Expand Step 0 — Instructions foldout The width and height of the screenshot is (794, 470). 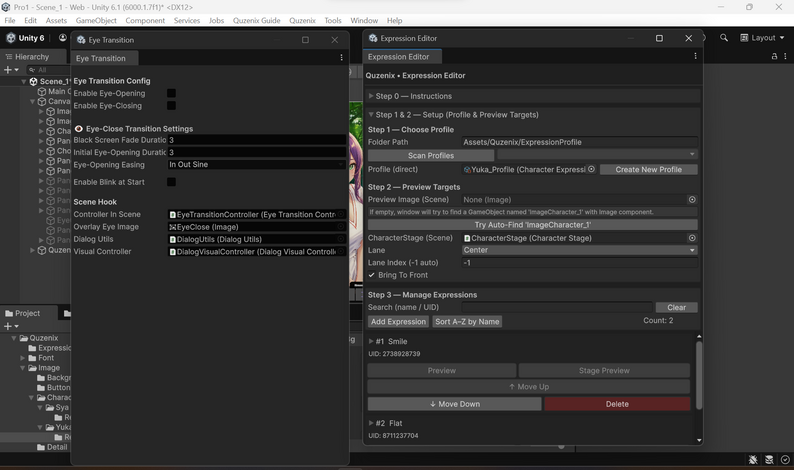tap(371, 96)
